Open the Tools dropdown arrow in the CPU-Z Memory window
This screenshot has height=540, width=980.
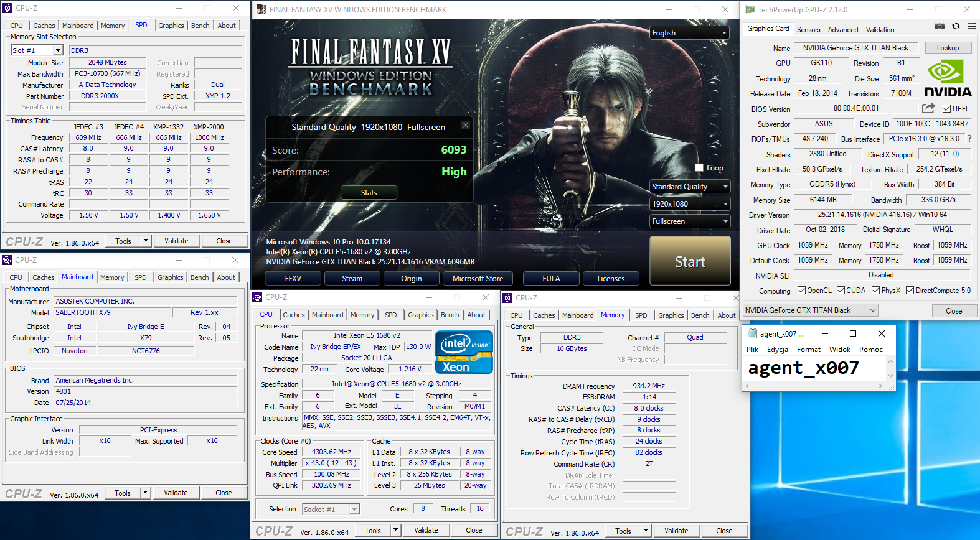pyautogui.click(x=646, y=531)
